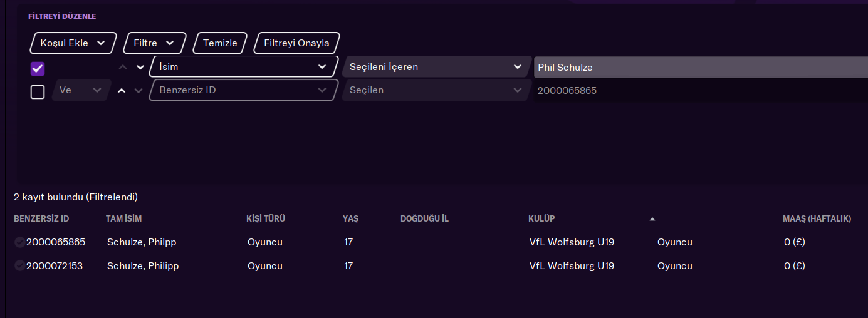Sort by the Tam İsim column header
Viewport: 868px width, 318px height.
tap(128, 219)
